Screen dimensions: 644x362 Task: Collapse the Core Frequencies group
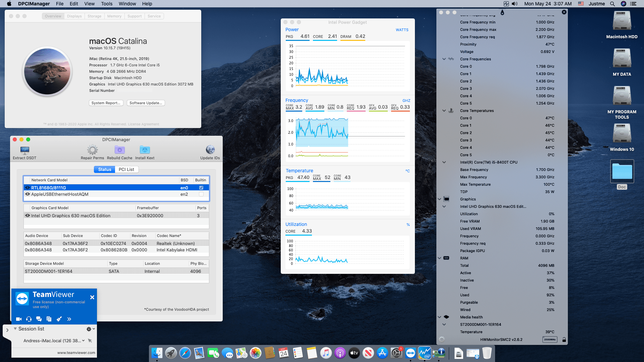pos(444,59)
